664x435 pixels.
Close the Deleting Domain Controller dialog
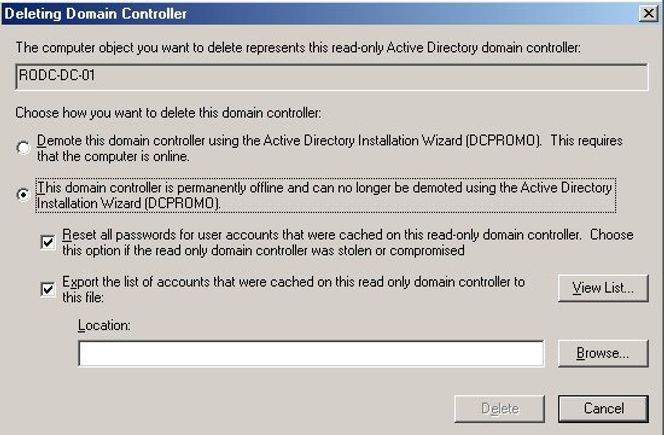coord(648,14)
